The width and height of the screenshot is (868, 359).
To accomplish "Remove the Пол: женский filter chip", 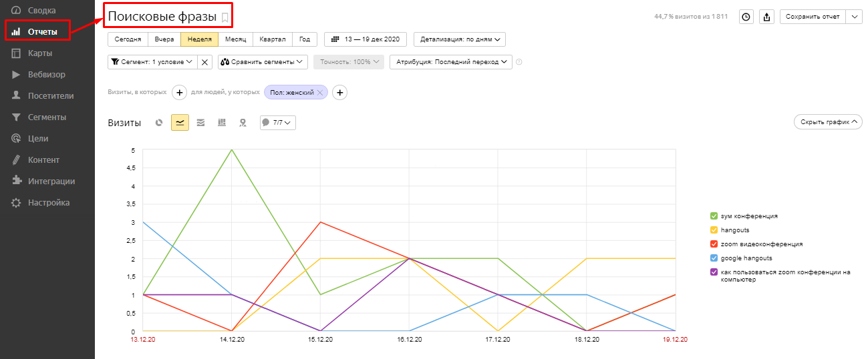I will pos(320,93).
